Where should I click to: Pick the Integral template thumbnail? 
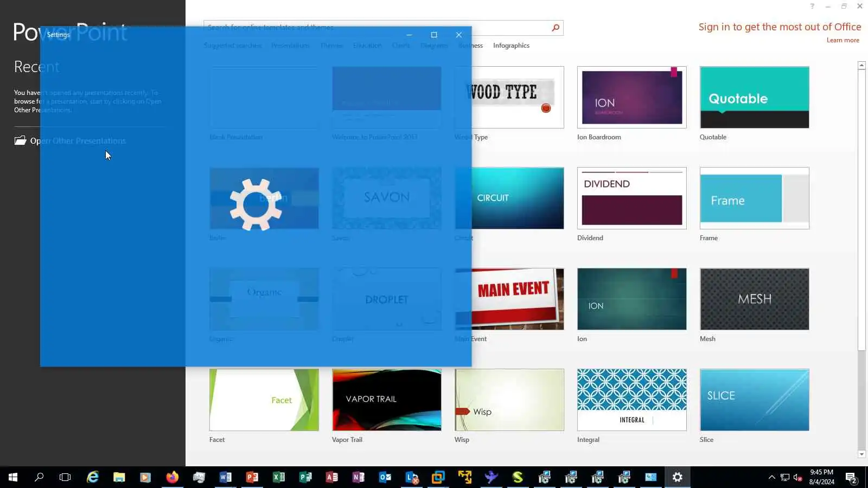pos(632,400)
